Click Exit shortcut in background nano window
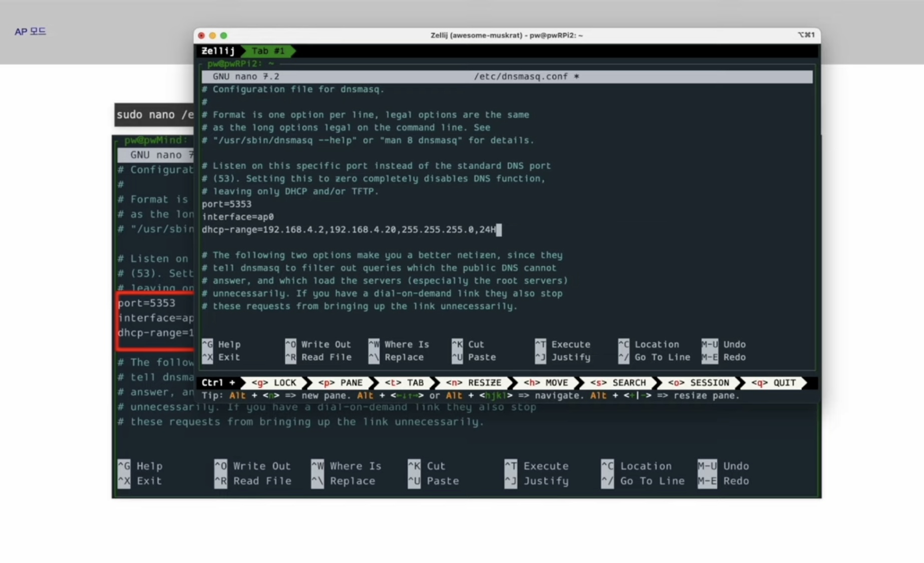924x563 pixels. [x=140, y=481]
